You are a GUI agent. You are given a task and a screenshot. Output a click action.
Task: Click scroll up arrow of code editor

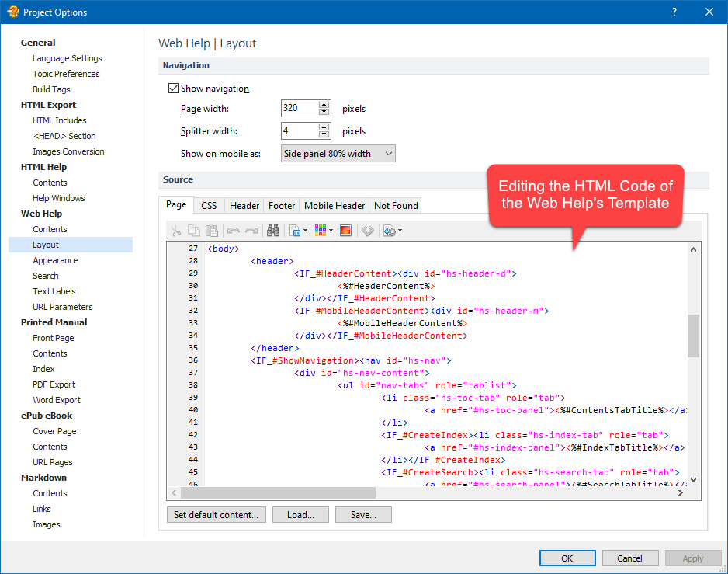693,249
